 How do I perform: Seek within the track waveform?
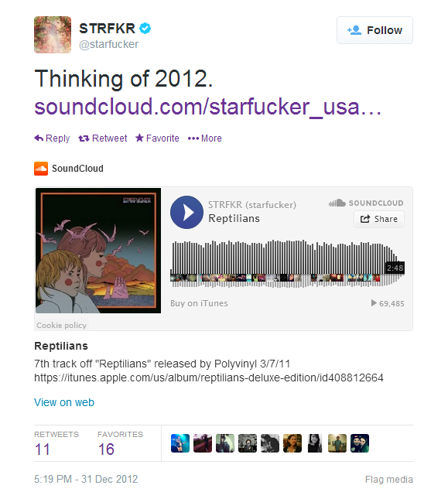(287, 264)
